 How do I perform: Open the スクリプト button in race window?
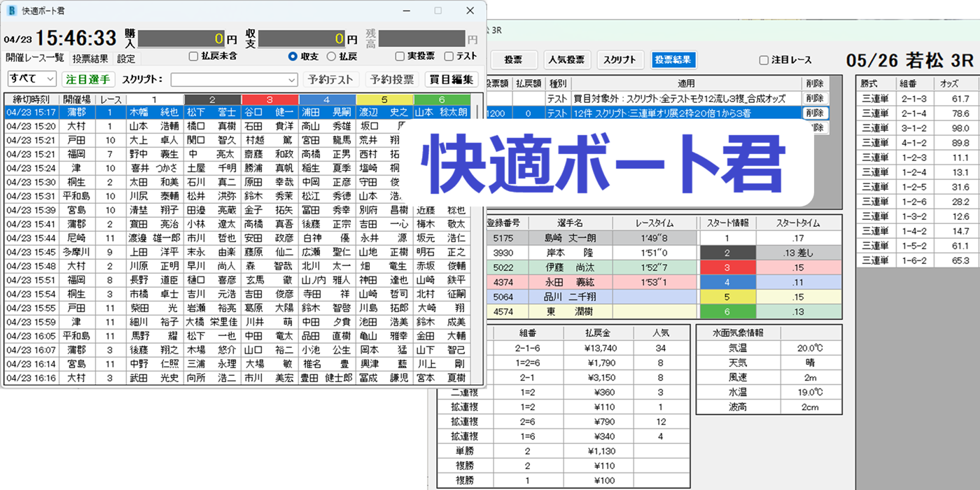coord(619,60)
